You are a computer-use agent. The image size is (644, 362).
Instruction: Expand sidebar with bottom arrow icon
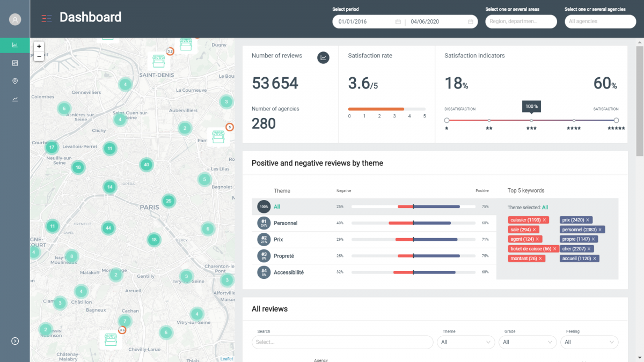(x=15, y=341)
